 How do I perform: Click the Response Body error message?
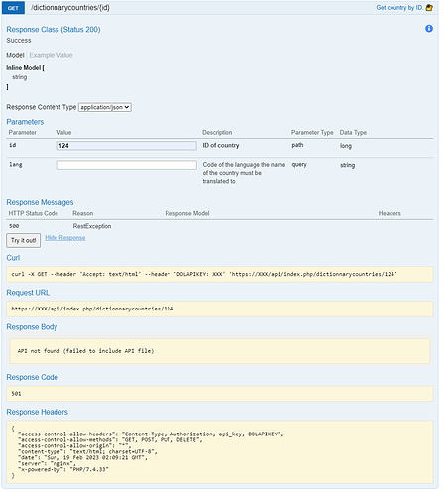[85, 351]
